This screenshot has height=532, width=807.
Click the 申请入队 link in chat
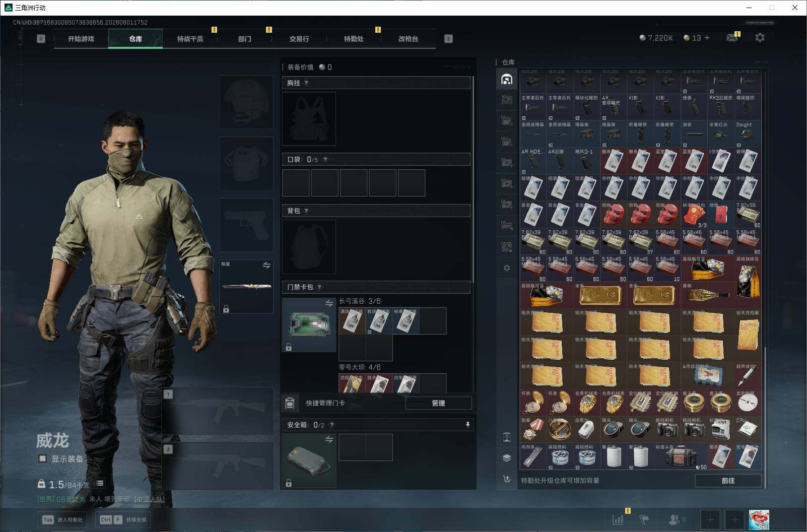tap(150, 499)
